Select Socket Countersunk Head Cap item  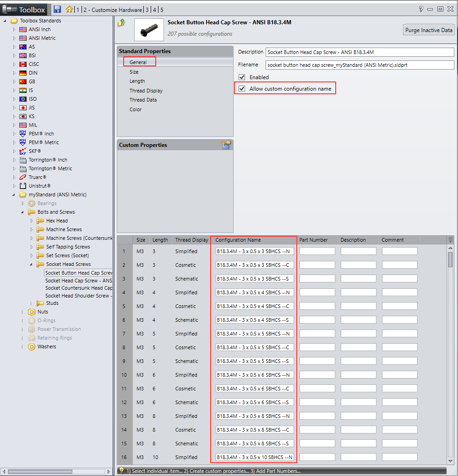(x=79, y=288)
